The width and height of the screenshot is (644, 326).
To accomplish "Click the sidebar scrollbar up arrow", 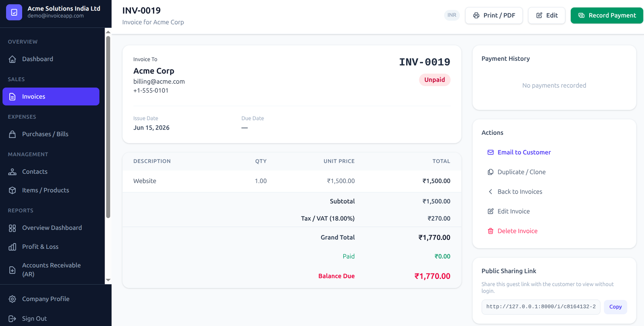I will (x=108, y=32).
